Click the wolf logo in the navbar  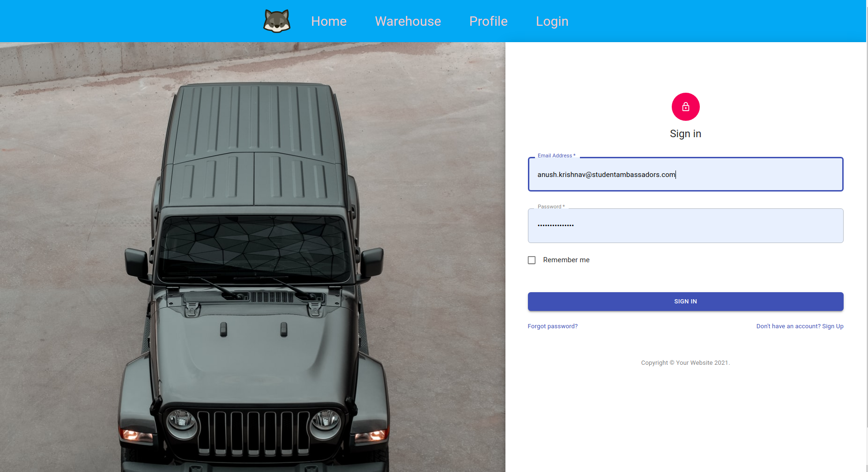(x=277, y=21)
